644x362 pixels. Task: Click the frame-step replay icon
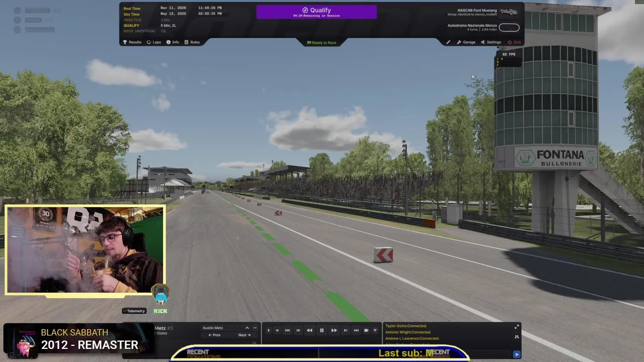pos(277,330)
